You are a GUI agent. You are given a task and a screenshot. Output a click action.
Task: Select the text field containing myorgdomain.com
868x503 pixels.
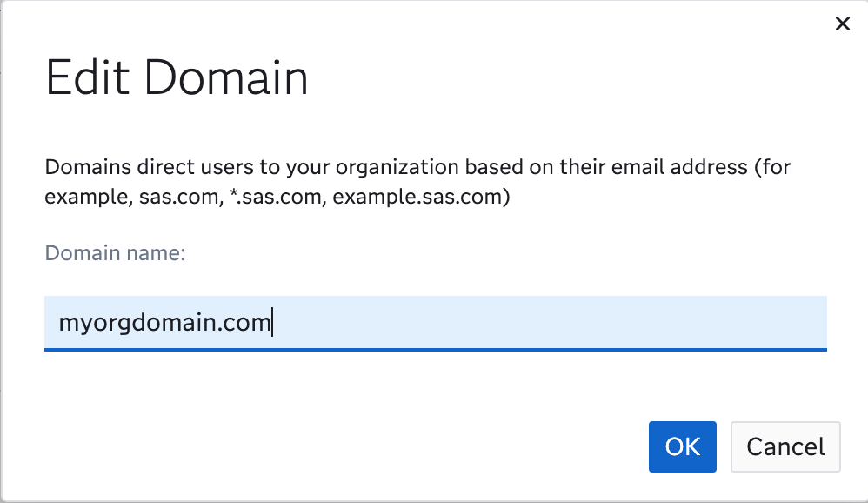pyautogui.click(x=435, y=323)
